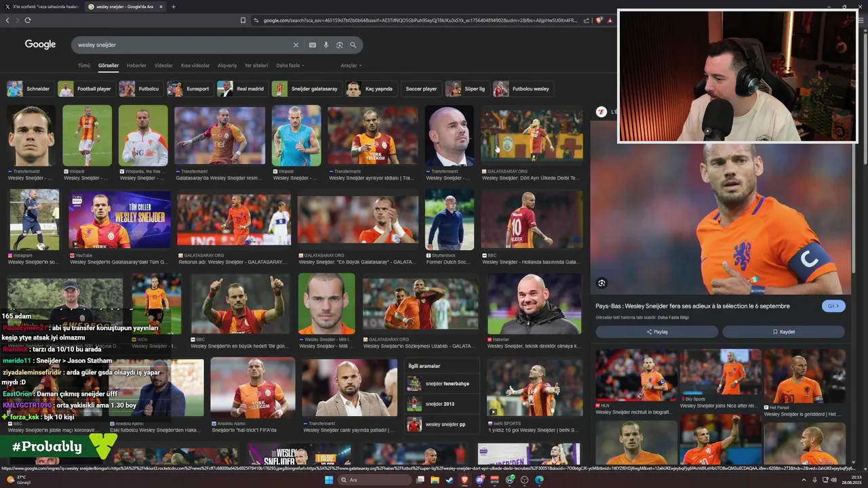The height and width of the screenshot is (488, 868).
Task: Click the browser address bar URL
Action: click(x=420, y=20)
